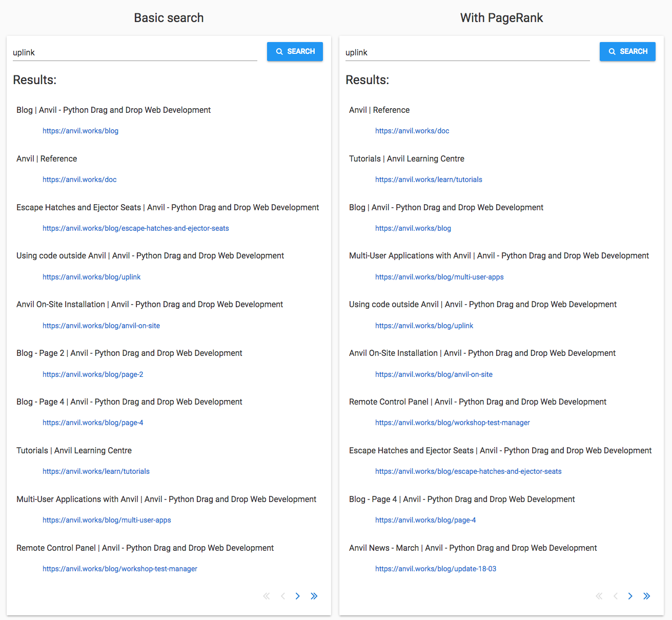Open blog/workshop-test-manager link in Basic search results
Screen dimensions: 672x620
tap(120, 569)
